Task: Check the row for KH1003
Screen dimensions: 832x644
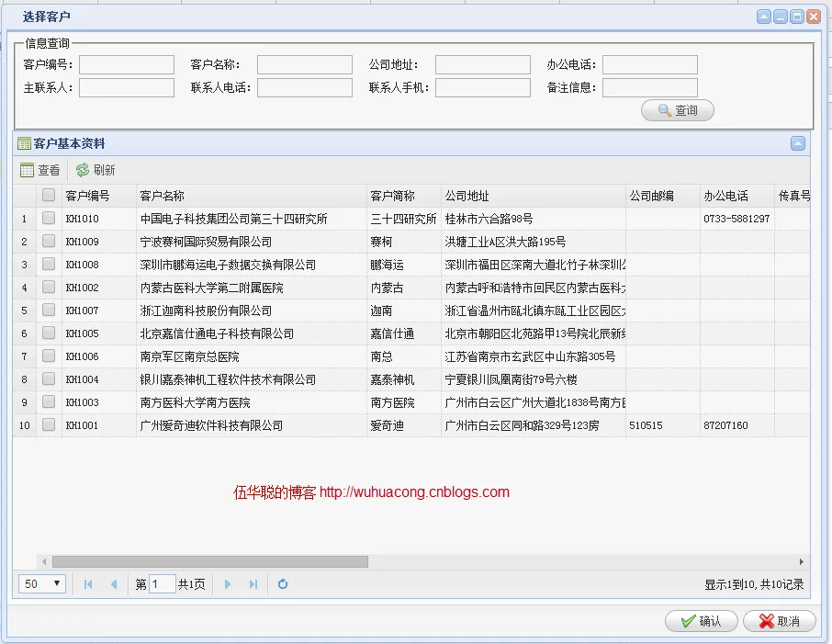Action: (x=49, y=401)
